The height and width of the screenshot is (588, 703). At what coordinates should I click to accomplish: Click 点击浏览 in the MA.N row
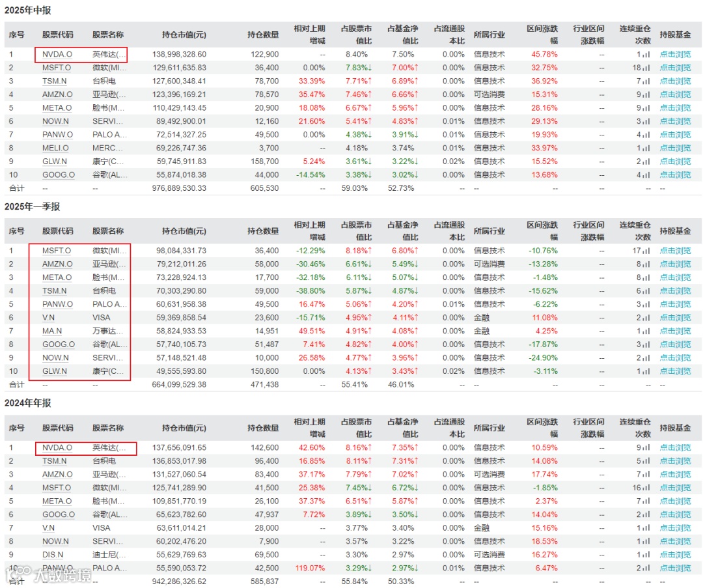[675, 331]
